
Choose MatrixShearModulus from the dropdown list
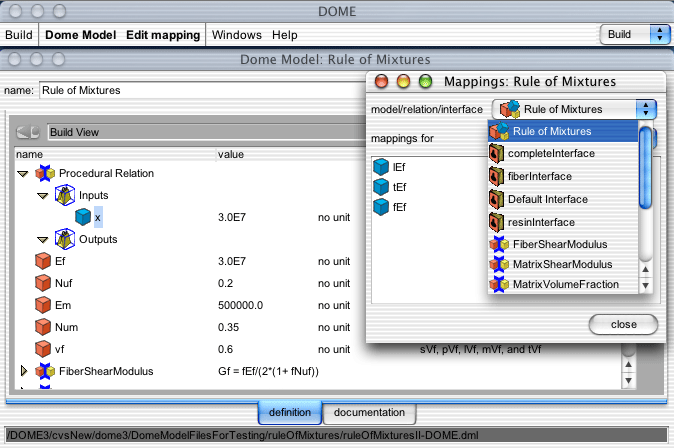[x=563, y=264]
